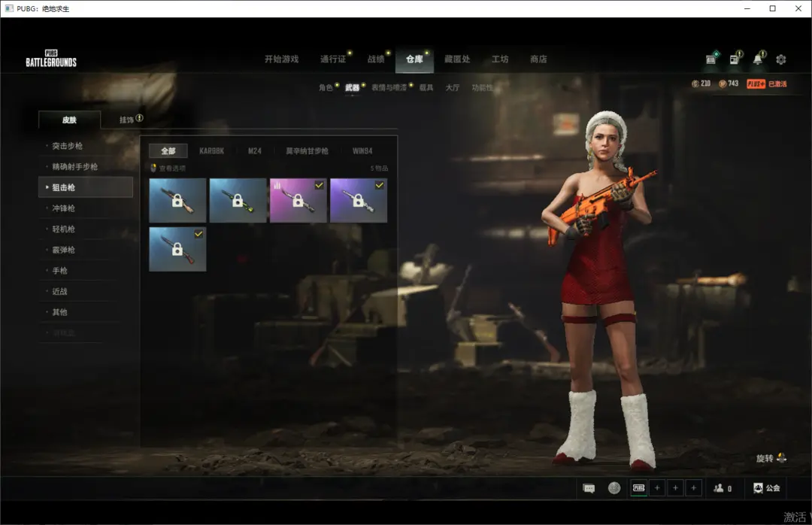Switch to the 角色 sub-tab
This screenshot has height=525, width=812.
[x=326, y=87]
